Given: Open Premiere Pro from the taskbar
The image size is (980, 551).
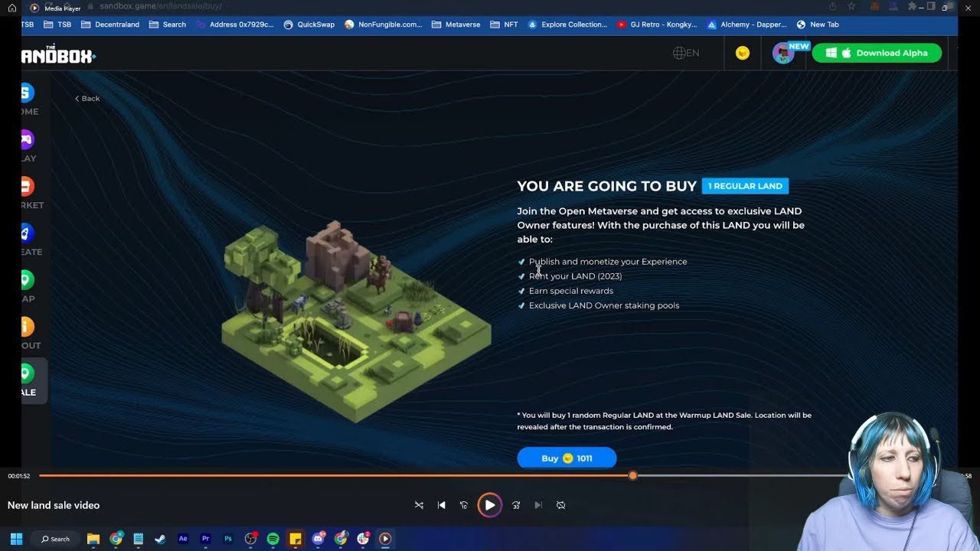Looking at the screenshot, I should [x=205, y=539].
